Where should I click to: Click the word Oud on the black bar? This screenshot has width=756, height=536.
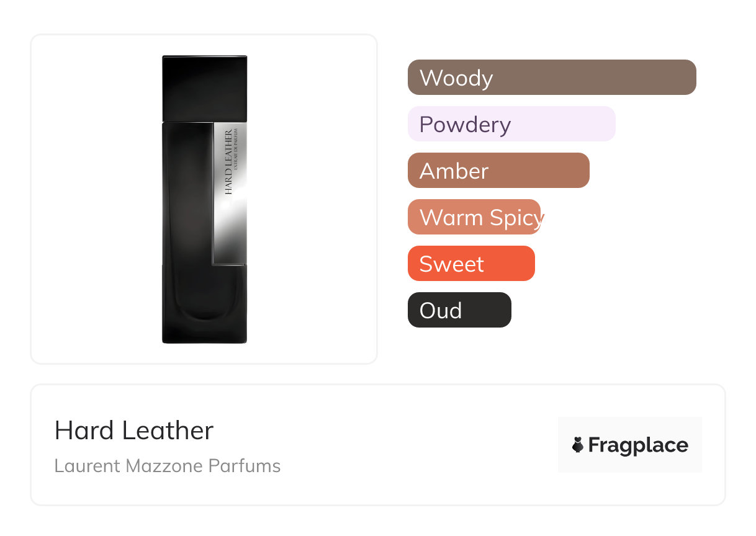pos(441,311)
